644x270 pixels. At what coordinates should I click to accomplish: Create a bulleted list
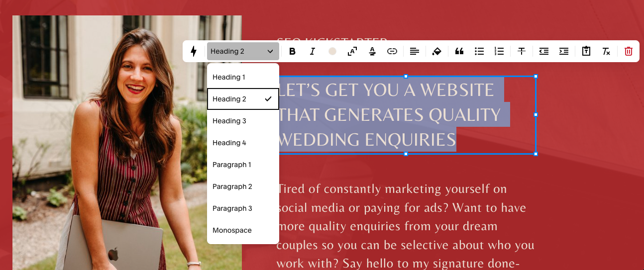click(x=479, y=51)
